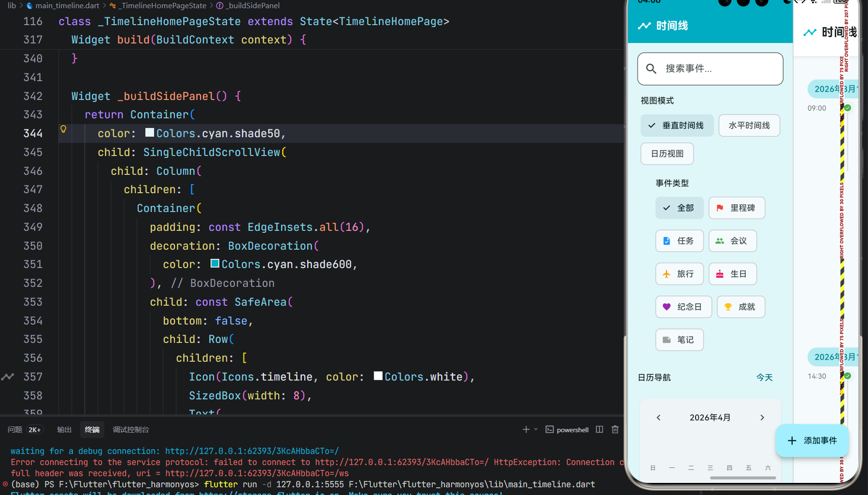Click the powershell terminal icon
Image resolution: width=868 pixels, height=495 pixels.
[550, 429]
